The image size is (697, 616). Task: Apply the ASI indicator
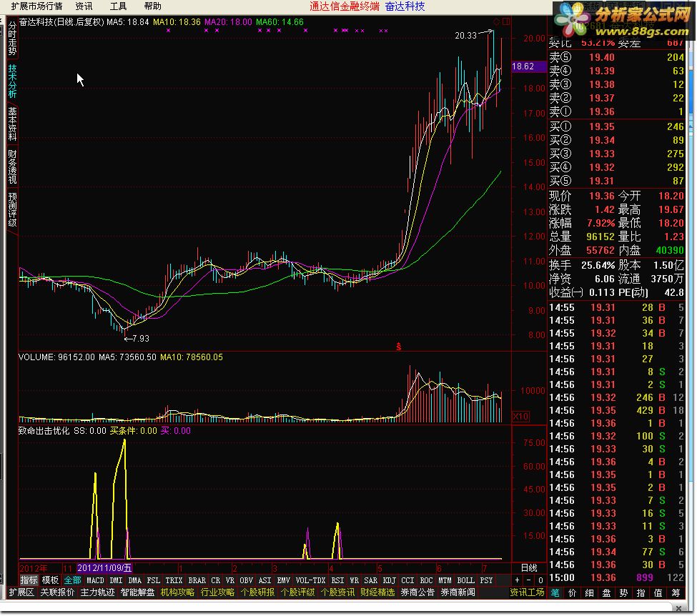click(265, 580)
